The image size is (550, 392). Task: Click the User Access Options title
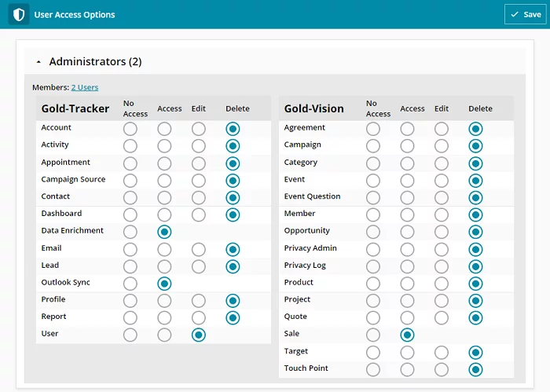coord(75,15)
